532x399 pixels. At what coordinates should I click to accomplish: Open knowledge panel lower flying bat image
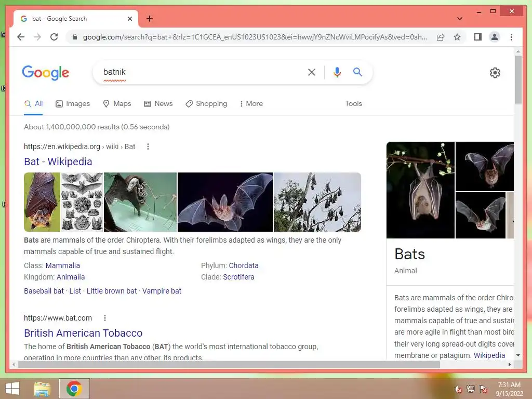pos(481,215)
